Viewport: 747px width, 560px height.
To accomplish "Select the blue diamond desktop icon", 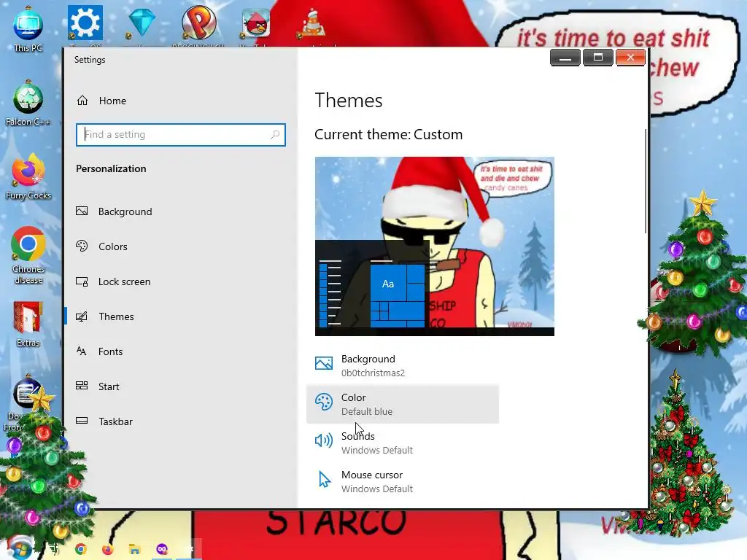I will [x=142, y=23].
